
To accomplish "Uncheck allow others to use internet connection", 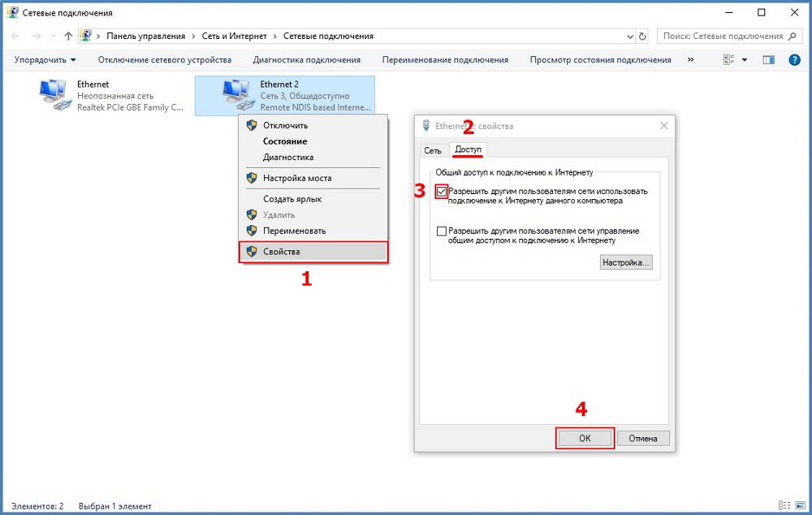I will (x=442, y=192).
